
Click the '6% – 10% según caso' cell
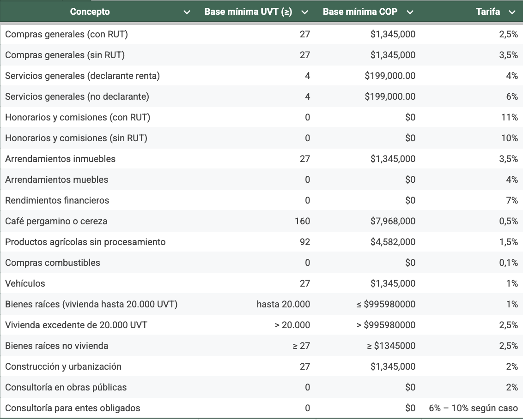pyautogui.click(x=473, y=408)
